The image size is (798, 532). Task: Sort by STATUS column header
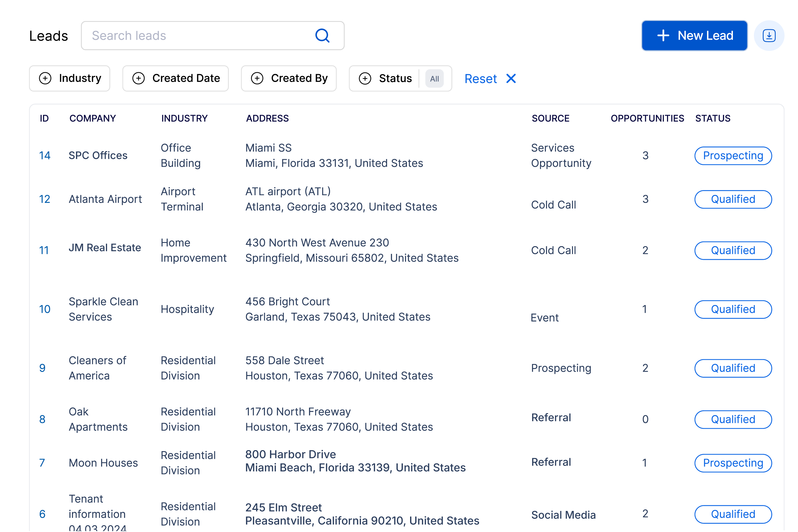point(713,118)
